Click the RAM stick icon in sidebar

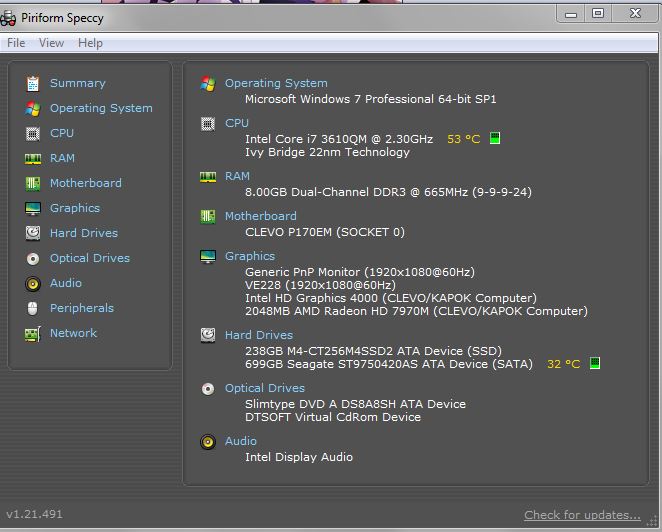pyautogui.click(x=33, y=158)
